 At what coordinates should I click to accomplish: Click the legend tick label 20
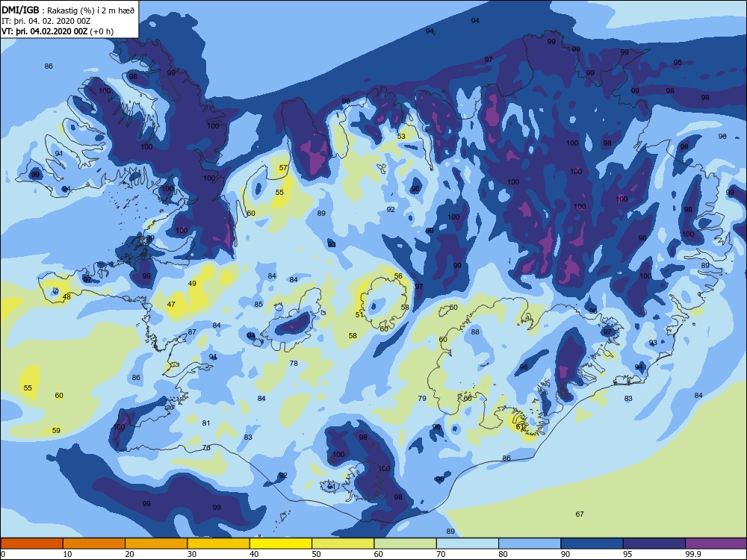point(129,554)
